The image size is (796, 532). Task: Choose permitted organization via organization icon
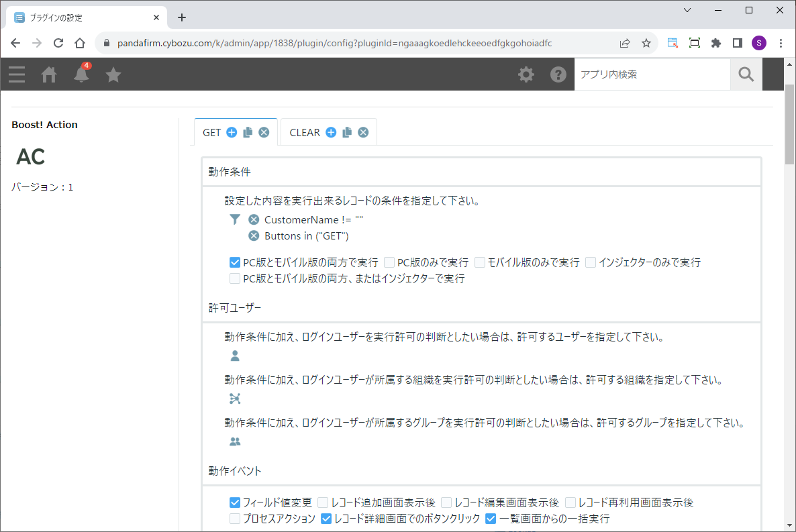[235, 399]
